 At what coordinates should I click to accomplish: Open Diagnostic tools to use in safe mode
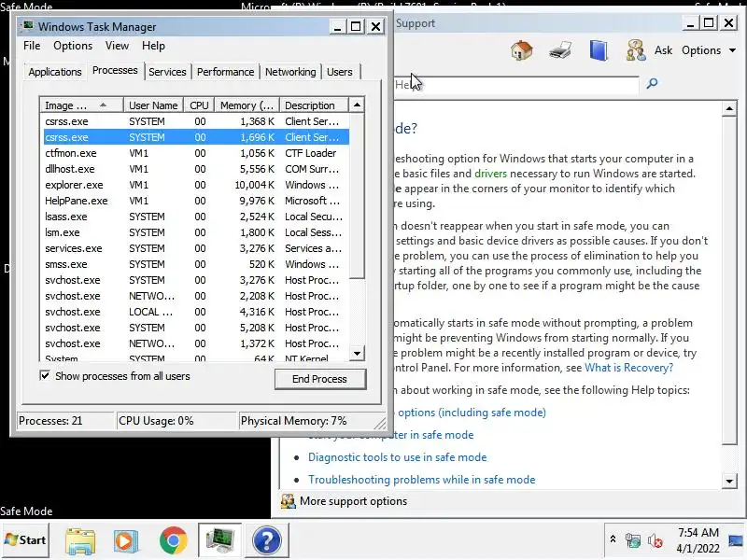coord(398,457)
